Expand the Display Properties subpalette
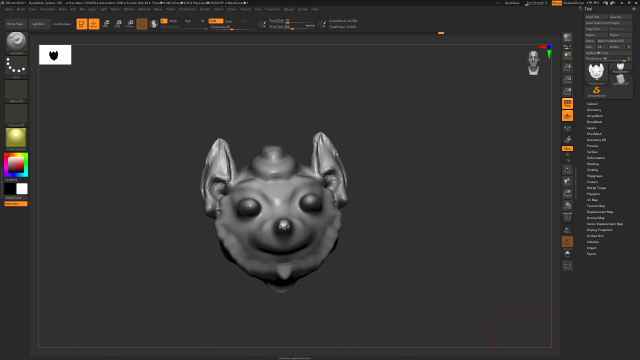Screen dimensions: 640x360 coord(600,230)
